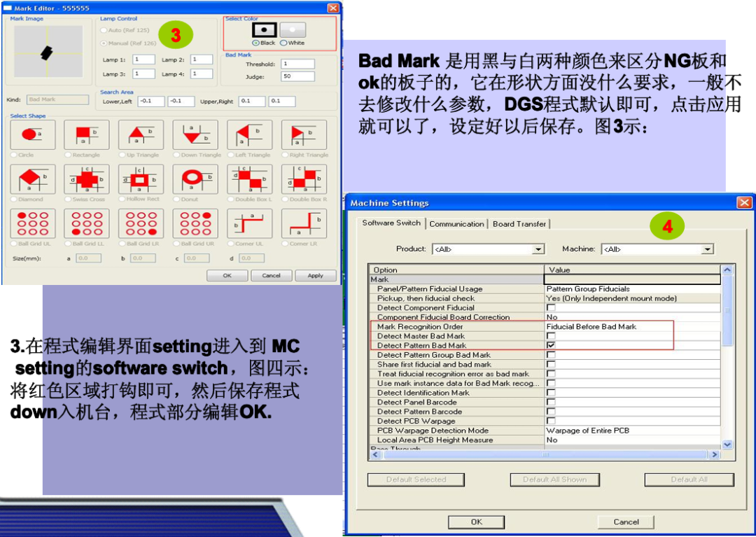
Task: Close the Machine Settings window
Action: coord(744,202)
